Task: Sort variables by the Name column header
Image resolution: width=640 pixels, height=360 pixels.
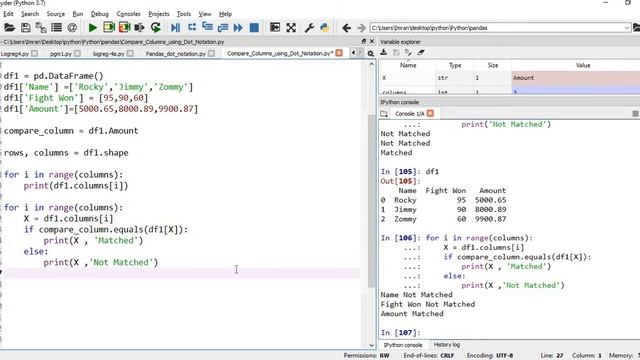Action: [x=408, y=65]
